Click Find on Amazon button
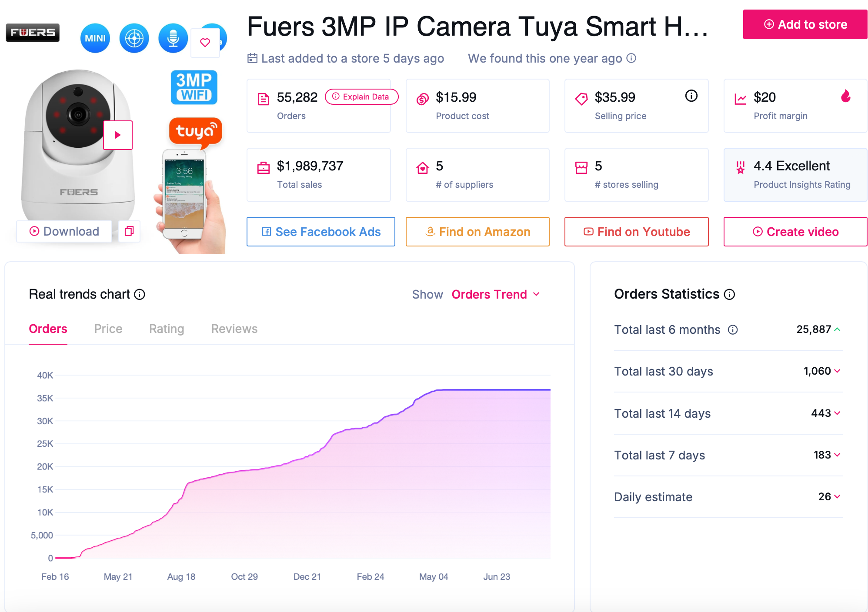 tap(477, 232)
